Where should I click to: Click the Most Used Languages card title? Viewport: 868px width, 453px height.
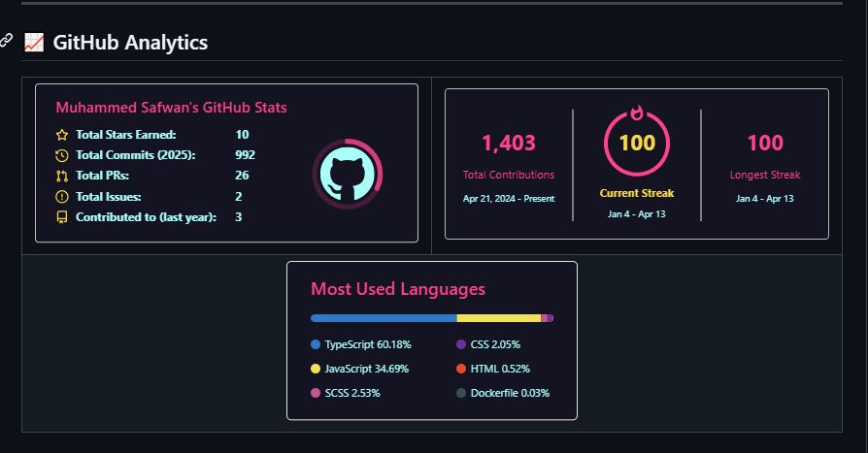tap(398, 289)
